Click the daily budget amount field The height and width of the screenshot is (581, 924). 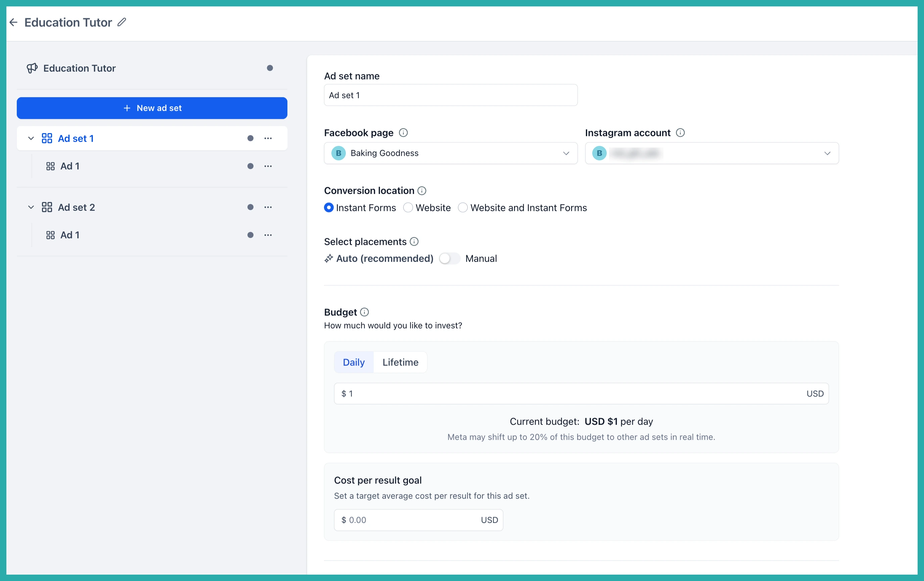[581, 393]
